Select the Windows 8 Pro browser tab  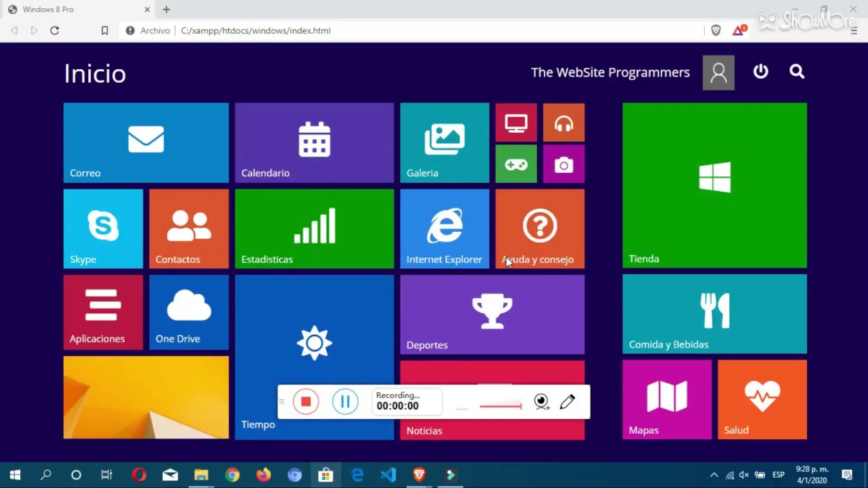80,9
